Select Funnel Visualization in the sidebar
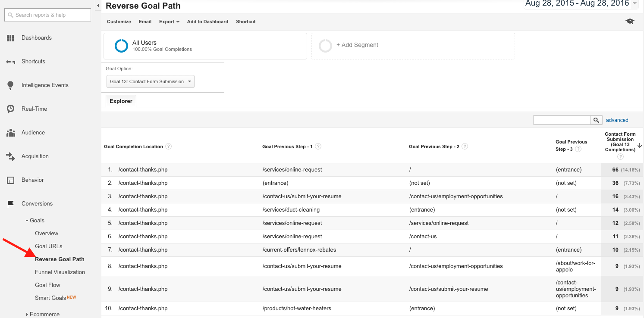The image size is (644, 318). (60, 272)
